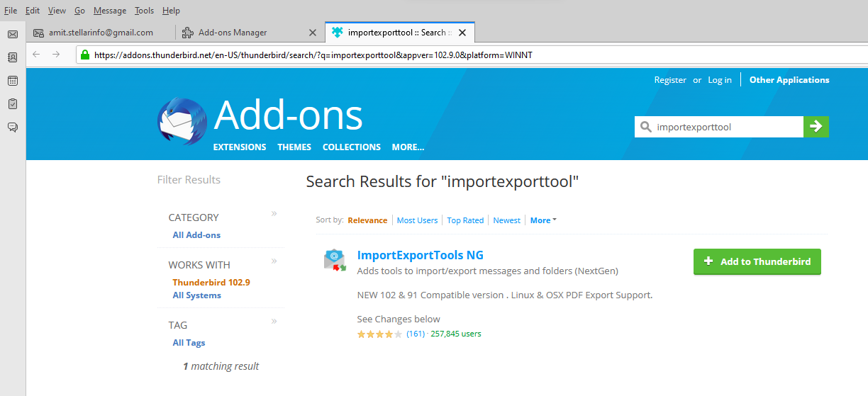
Task: Sort results by Most Users
Action: [417, 220]
